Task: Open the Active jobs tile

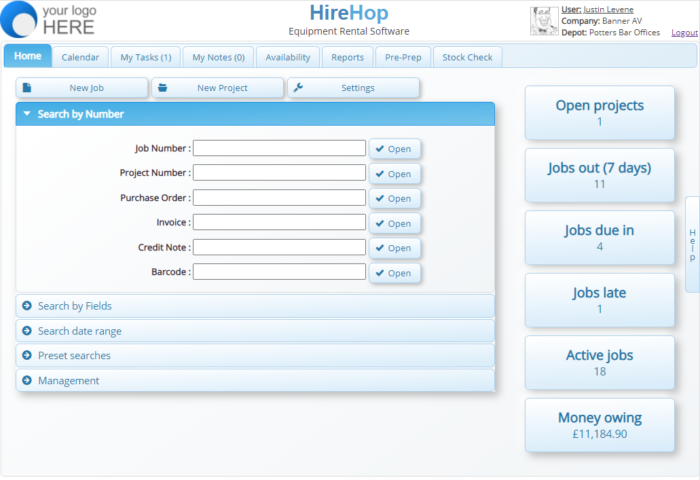Action: (600, 363)
